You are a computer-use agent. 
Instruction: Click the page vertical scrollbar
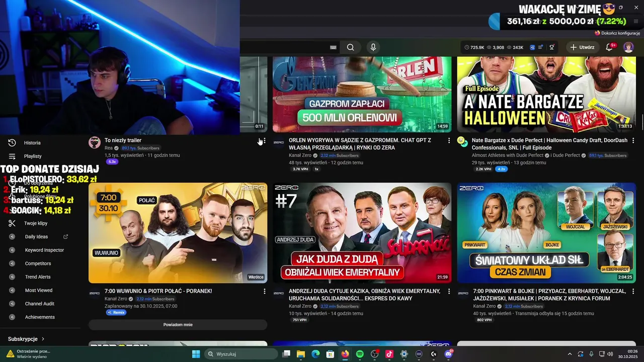641,122
